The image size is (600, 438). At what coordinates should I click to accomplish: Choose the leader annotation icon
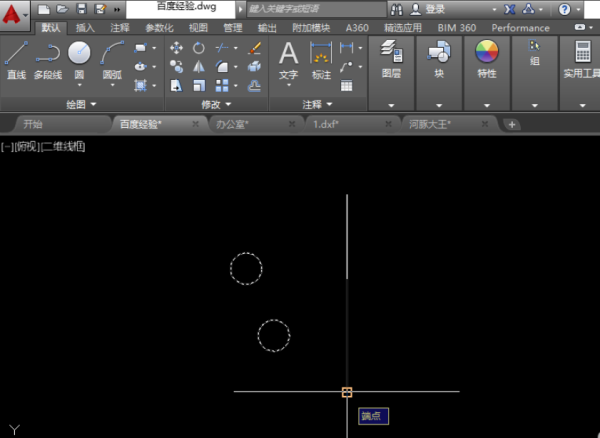click(346, 67)
